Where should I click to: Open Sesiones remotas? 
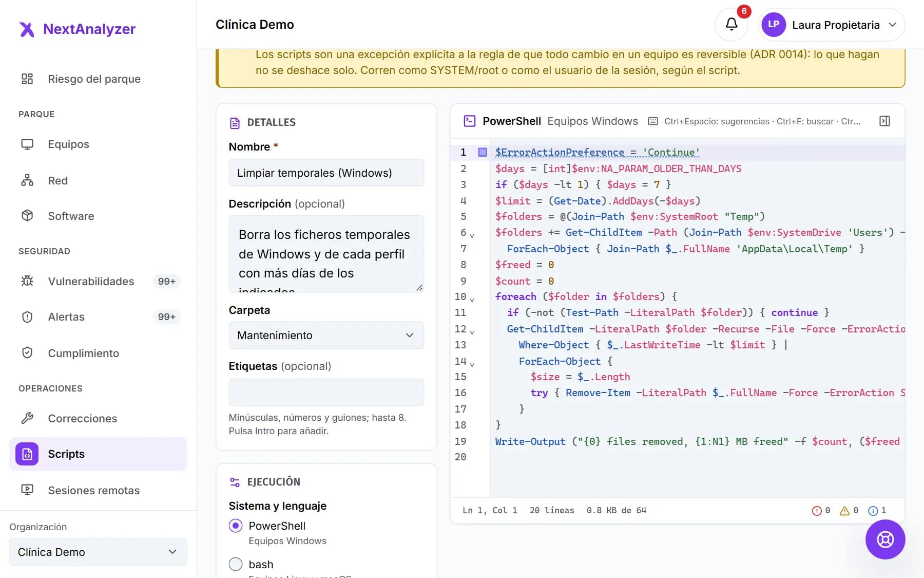click(x=98, y=490)
